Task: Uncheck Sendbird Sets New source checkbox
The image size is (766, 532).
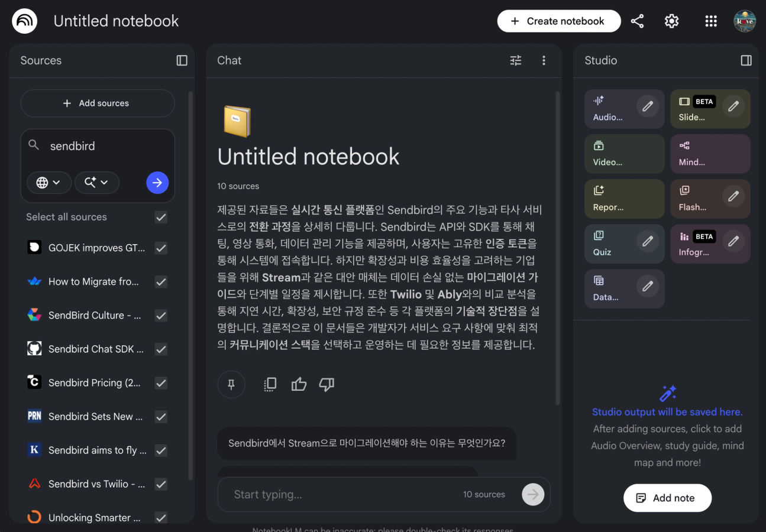Action: pyautogui.click(x=161, y=417)
